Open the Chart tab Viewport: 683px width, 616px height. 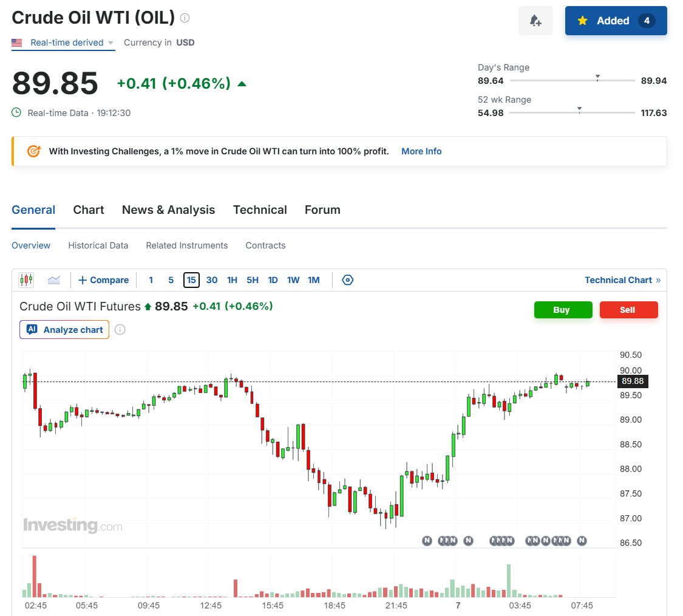tap(89, 210)
